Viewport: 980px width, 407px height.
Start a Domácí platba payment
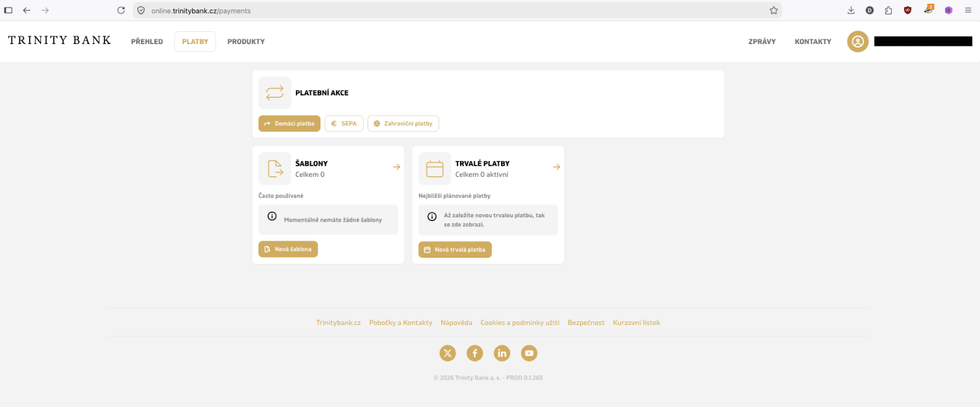(x=289, y=124)
